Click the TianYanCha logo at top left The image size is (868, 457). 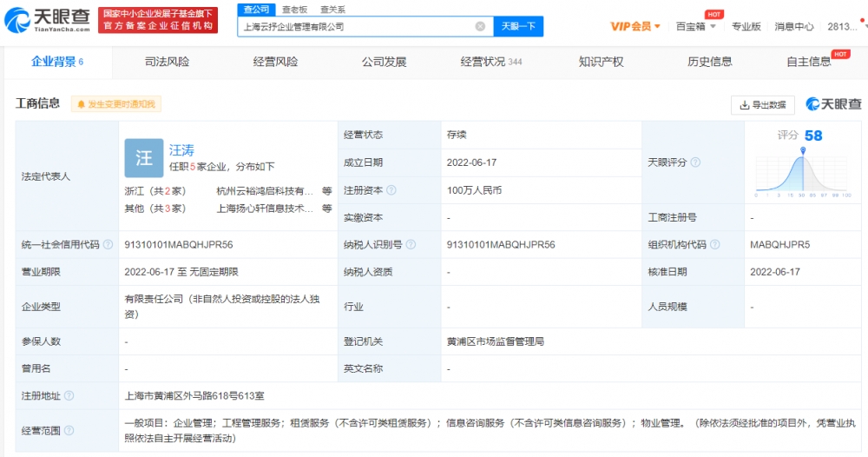[x=47, y=20]
